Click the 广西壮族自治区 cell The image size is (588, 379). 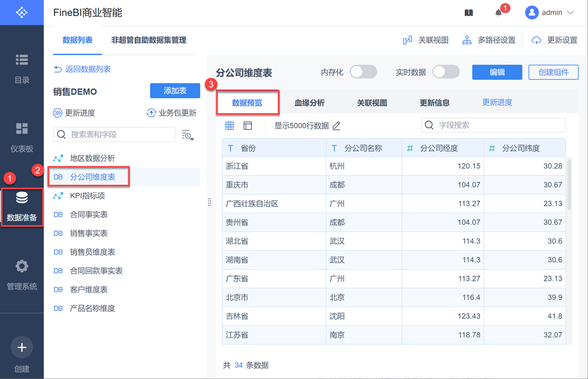pos(274,204)
